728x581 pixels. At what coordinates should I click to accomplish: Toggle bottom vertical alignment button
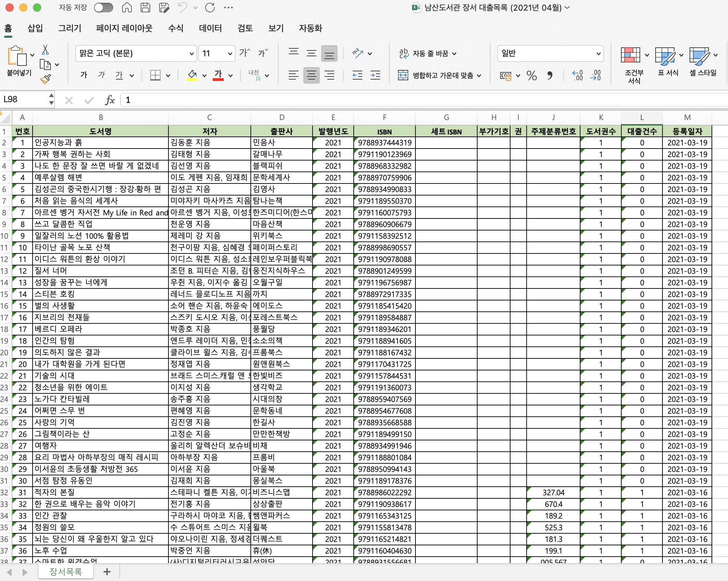pyautogui.click(x=329, y=54)
